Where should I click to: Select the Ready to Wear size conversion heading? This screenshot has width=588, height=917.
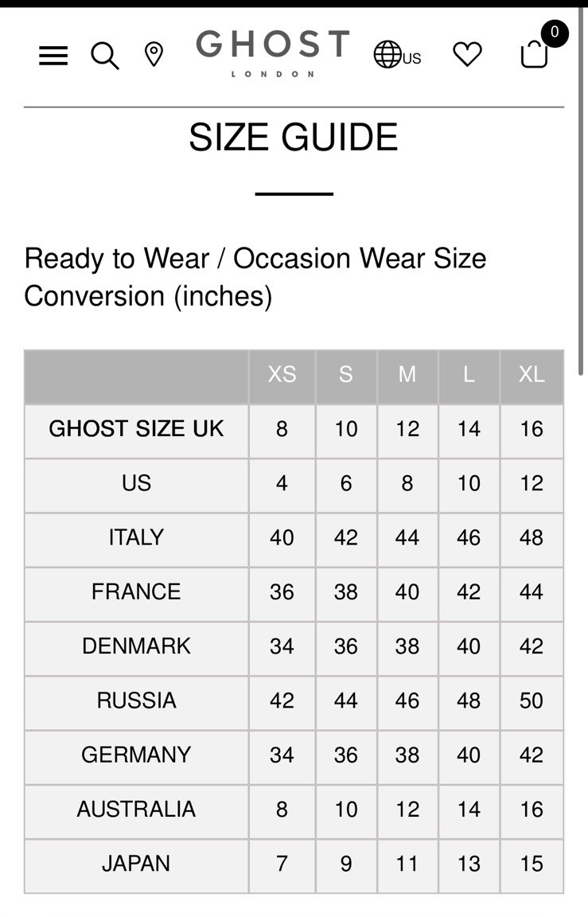click(255, 277)
